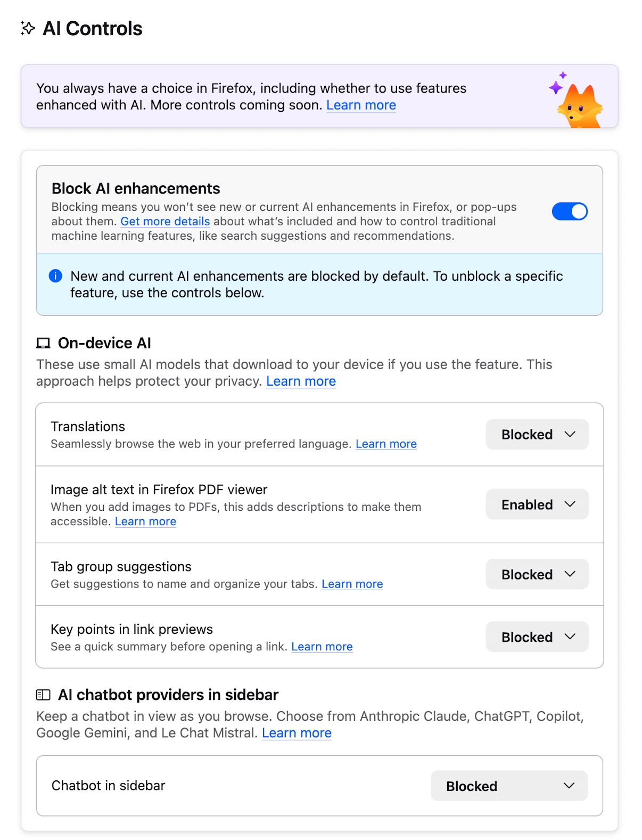642x840 pixels.
Task: Click the blue information notice banner
Action: tap(319, 284)
